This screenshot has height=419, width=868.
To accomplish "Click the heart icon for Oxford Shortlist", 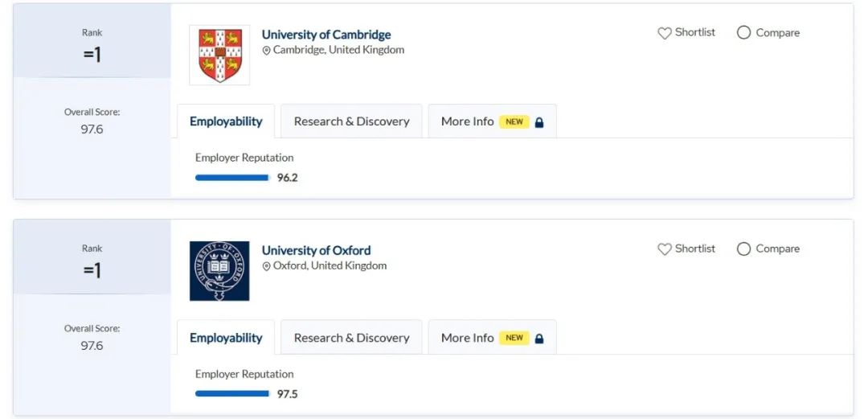I will point(665,249).
